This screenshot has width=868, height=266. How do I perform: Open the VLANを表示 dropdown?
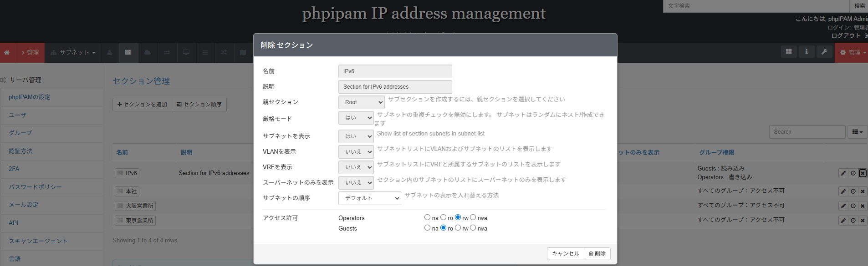pos(356,152)
